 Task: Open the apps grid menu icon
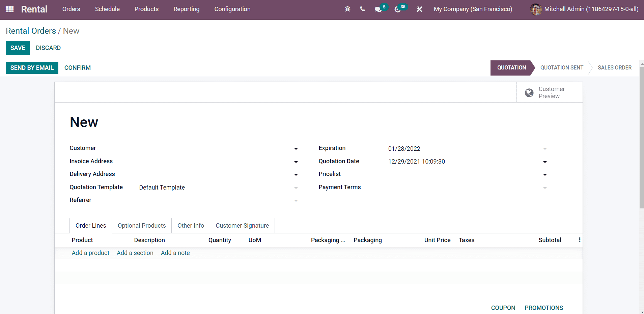click(x=10, y=9)
